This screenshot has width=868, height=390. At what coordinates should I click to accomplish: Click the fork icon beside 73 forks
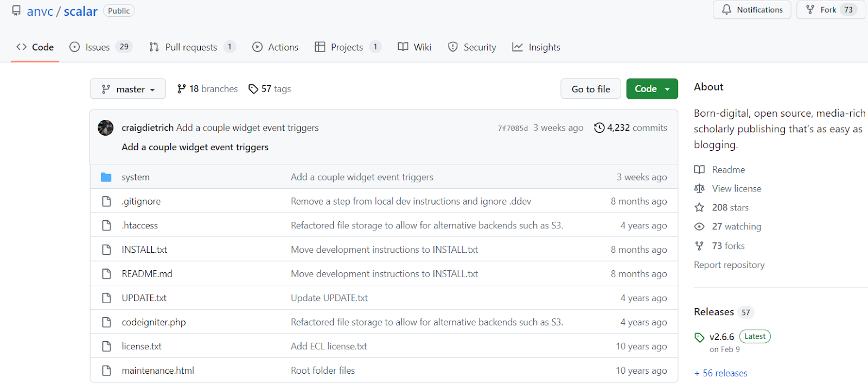pyautogui.click(x=699, y=246)
